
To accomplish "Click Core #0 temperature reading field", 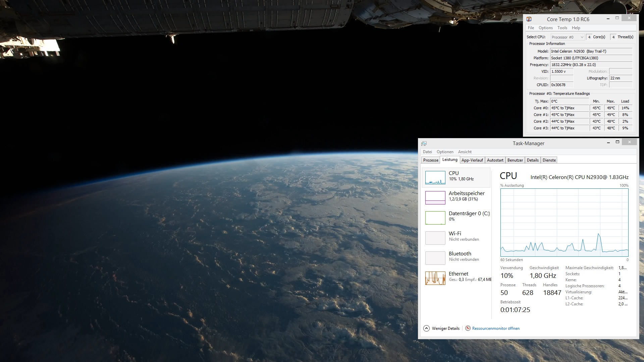I will (570, 108).
